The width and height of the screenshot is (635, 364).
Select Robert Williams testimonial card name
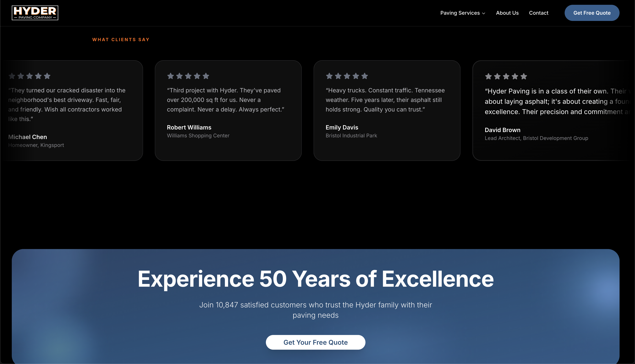[189, 127]
